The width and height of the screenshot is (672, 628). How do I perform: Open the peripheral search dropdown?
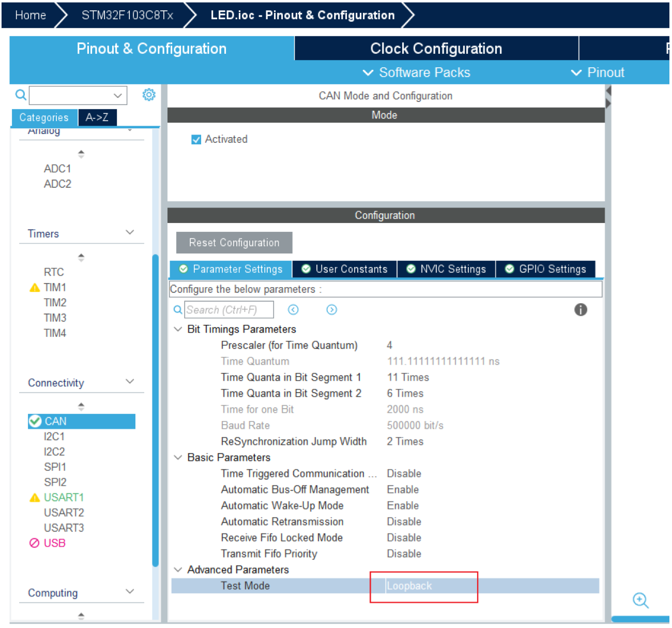coord(118,96)
